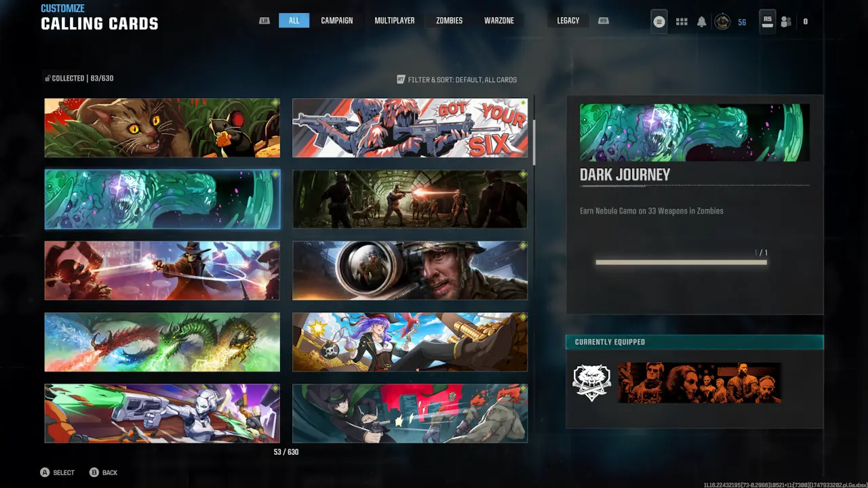Switch to the CAMPAIGN tab

337,21
